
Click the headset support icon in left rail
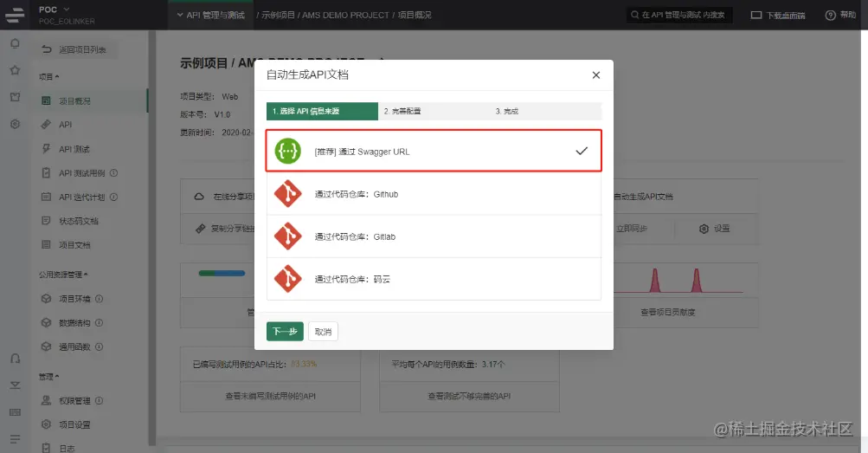[15, 359]
